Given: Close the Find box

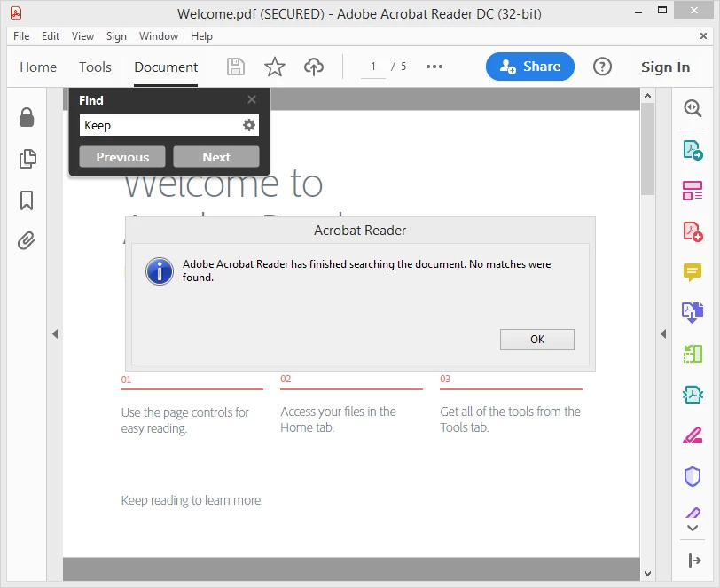Looking at the screenshot, I should [x=252, y=99].
